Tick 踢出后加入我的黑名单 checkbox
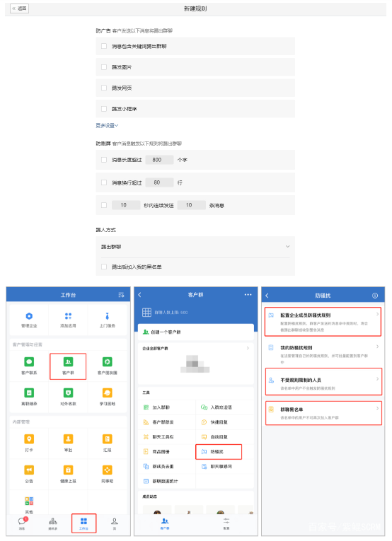 pos(104,267)
